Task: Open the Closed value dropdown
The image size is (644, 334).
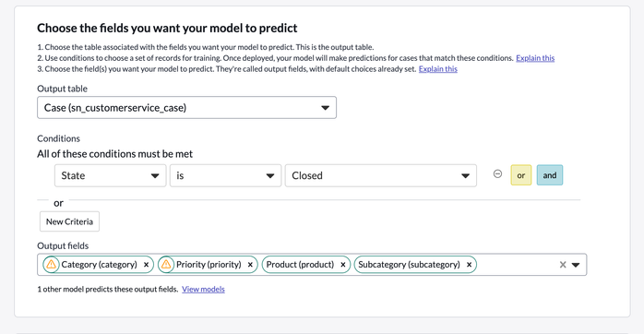Action: (x=381, y=175)
